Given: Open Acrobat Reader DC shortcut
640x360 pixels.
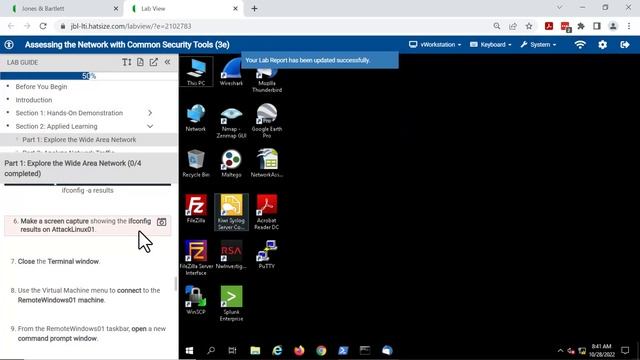Looking at the screenshot, I should point(267,212).
